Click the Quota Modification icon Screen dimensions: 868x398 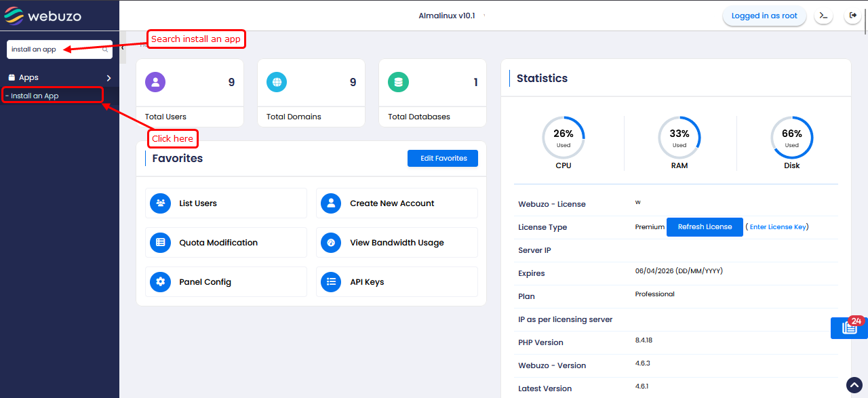(160, 243)
